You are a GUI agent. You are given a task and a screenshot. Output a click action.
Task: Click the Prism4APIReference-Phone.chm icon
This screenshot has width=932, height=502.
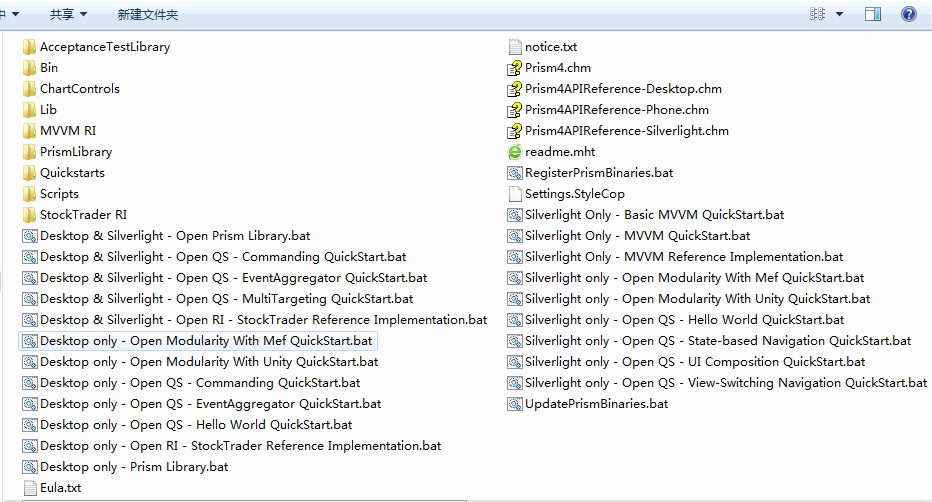tap(515, 110)
